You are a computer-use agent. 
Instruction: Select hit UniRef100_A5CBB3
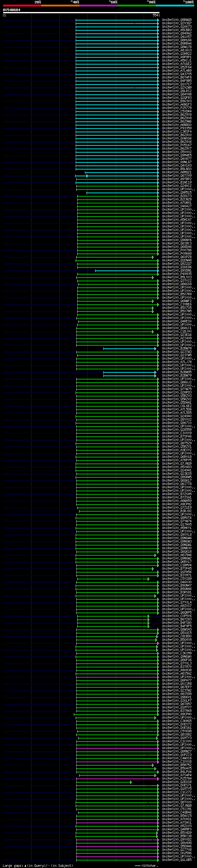coord(177,30)
